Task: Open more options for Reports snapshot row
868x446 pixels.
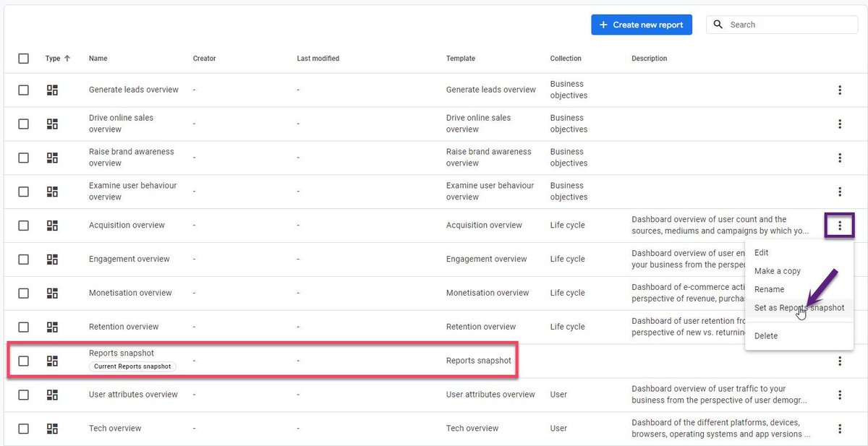Action: (840, 361)
